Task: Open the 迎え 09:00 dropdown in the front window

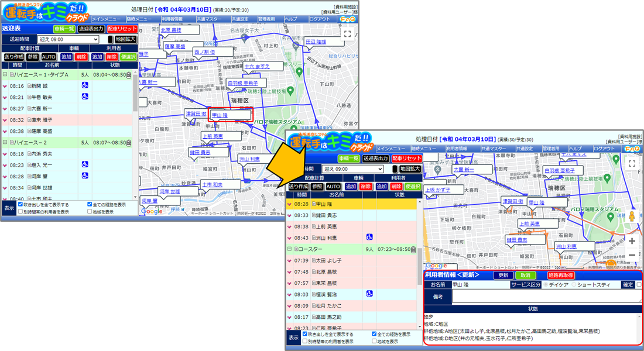Action: coord(352,168)
